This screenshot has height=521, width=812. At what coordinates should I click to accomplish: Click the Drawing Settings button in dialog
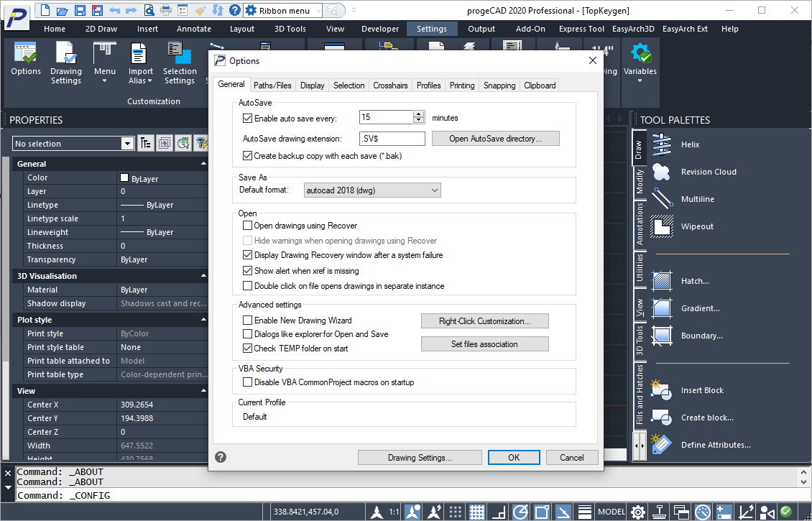(420, 457)
